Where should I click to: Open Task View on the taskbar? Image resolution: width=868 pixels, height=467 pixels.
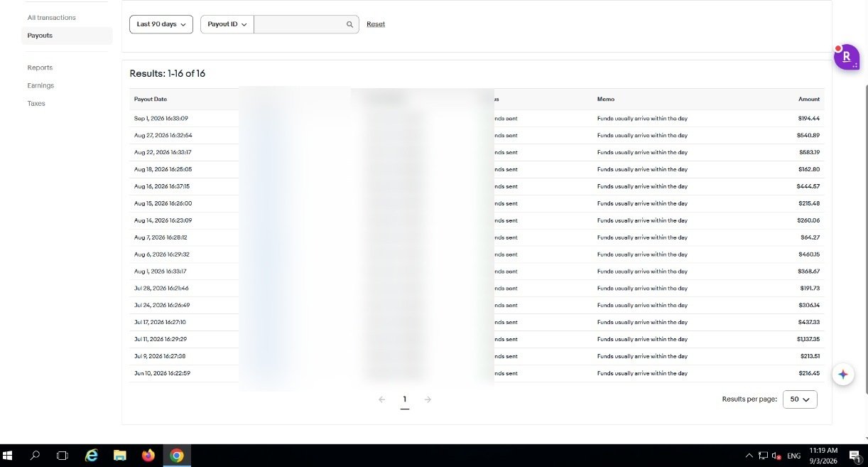(62, 456)
